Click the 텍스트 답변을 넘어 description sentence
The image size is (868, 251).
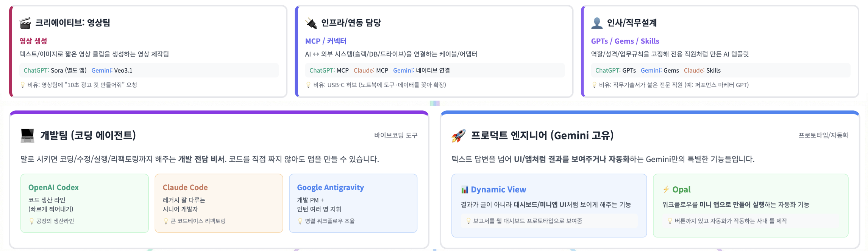tap(603, 159)
